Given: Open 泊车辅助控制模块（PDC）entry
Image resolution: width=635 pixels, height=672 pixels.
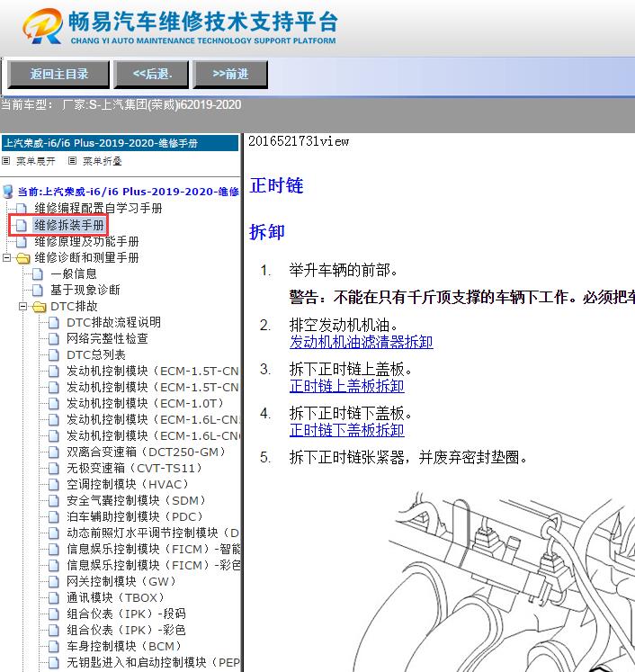Looking at the screenshot, I should 135,516.
